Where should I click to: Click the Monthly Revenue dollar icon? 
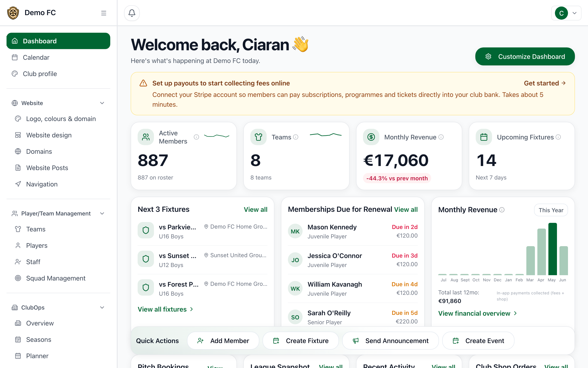371,137
